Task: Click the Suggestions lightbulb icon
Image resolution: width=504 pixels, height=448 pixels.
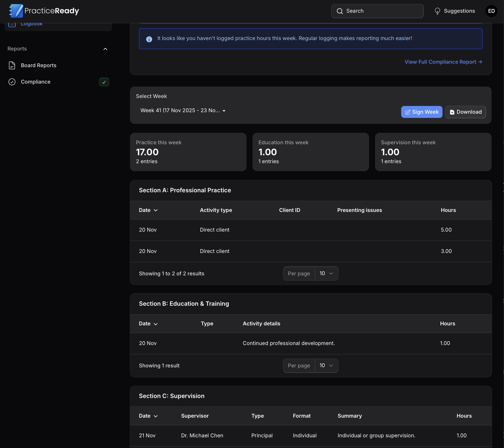Action: [437, 11]
